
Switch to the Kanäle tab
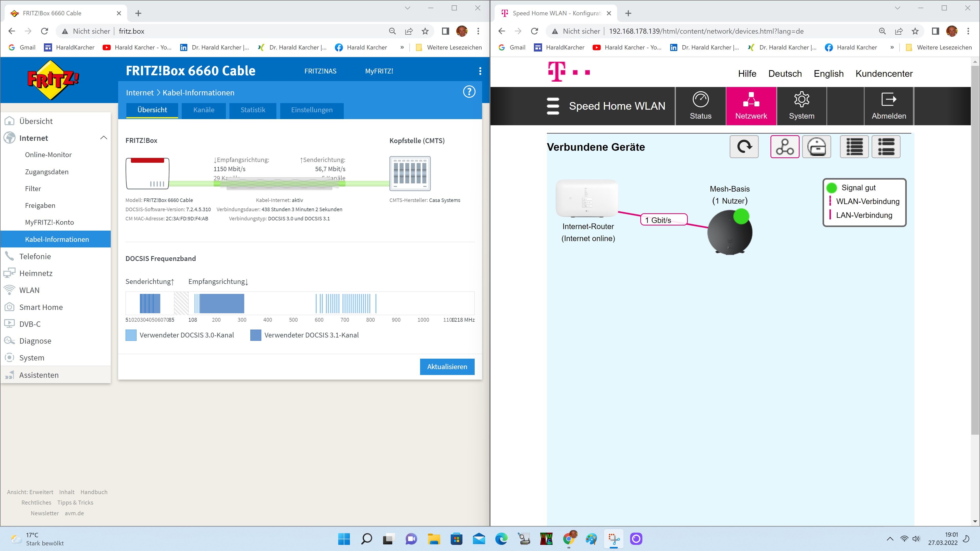coord(204,110)
